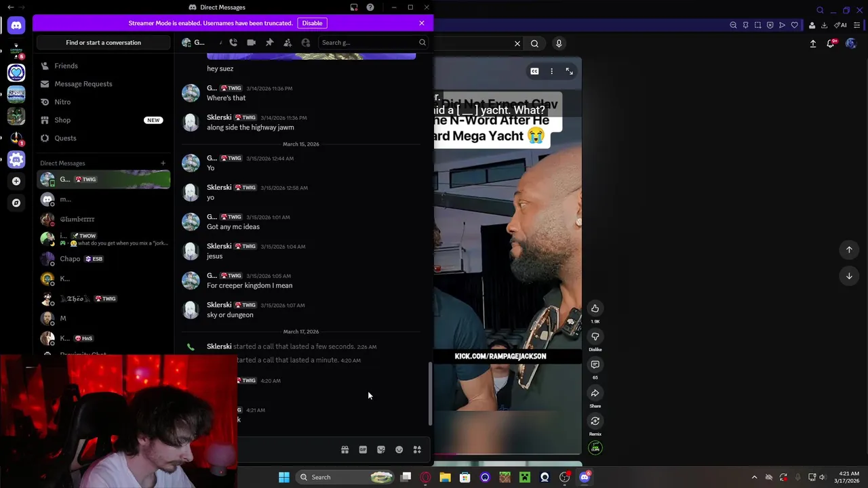Image resolution: width=868 pixels, height=488 pixels.
Task: Open Discord home direct messages icon
Action: point(16,25)
